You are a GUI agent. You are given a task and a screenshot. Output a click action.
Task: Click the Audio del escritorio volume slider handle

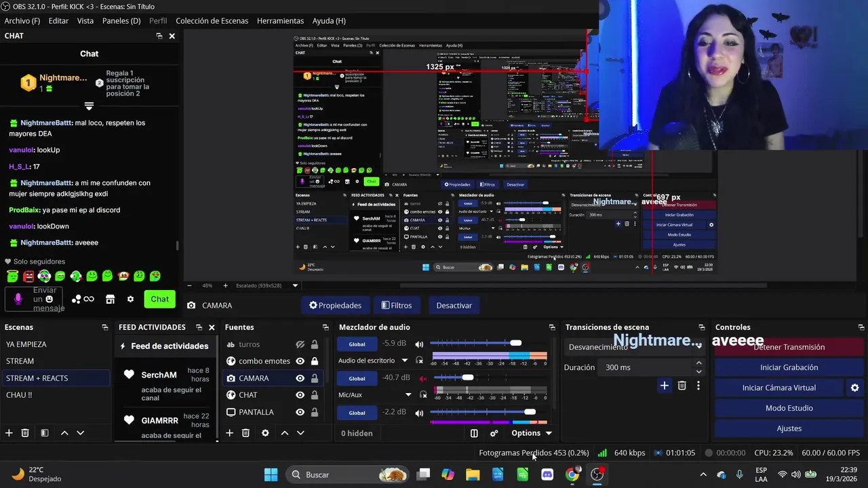point(516,343)
